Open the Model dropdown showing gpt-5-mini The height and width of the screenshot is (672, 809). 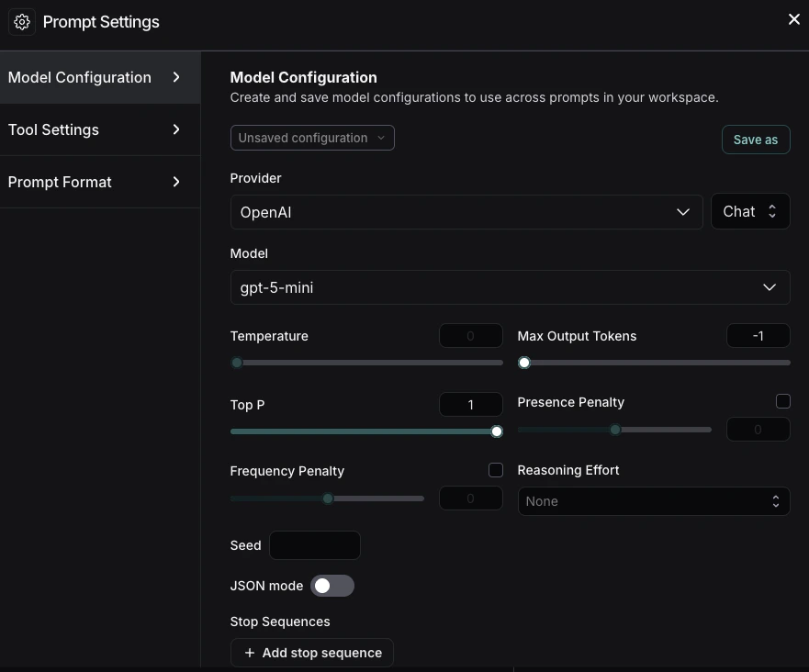[510, 287]
